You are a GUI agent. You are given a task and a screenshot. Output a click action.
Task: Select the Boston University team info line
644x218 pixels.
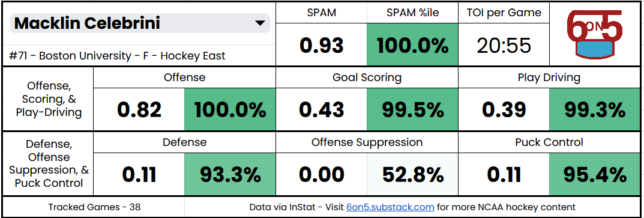[116, 55]
